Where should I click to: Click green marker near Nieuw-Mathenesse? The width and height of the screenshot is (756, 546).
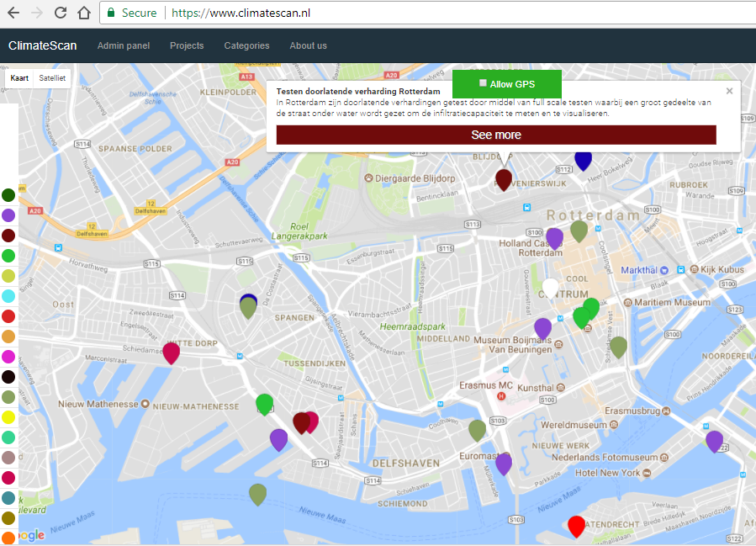(x=264, y=405)
